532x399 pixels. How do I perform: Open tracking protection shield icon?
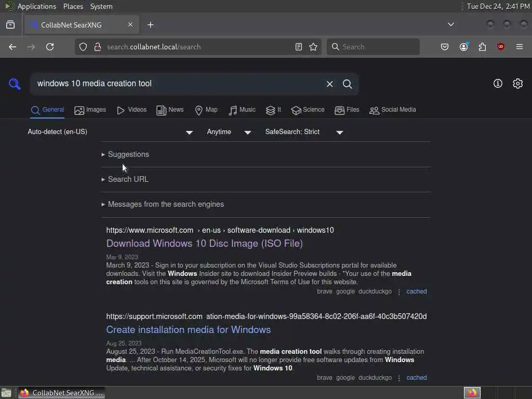click(x=83, y=47)
